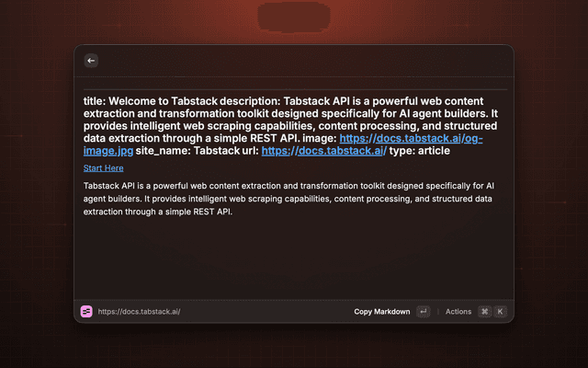Click the Command key symbol icon

point(484,311)
